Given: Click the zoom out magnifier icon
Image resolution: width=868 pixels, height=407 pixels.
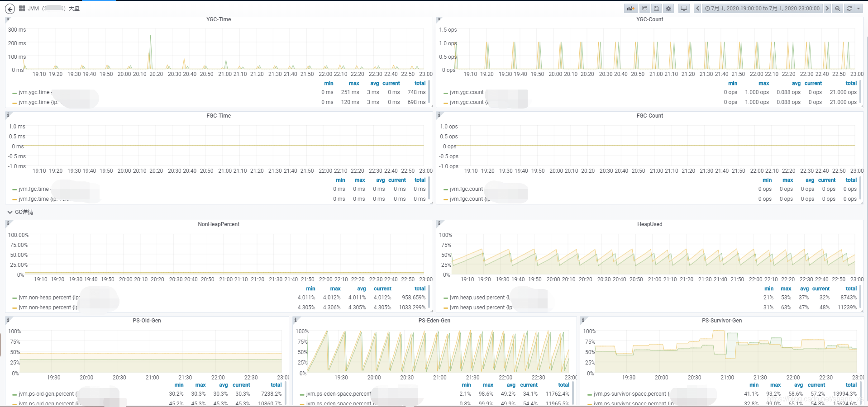Looking at the screenshot, I should [838, 9].
